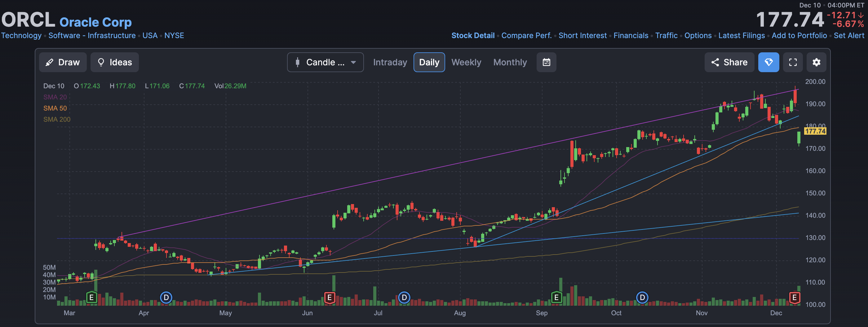Image resolution: width=868 pixels, height=327 pixels.
Task: Click the April dividend D marker
Action: coord(166,298)
